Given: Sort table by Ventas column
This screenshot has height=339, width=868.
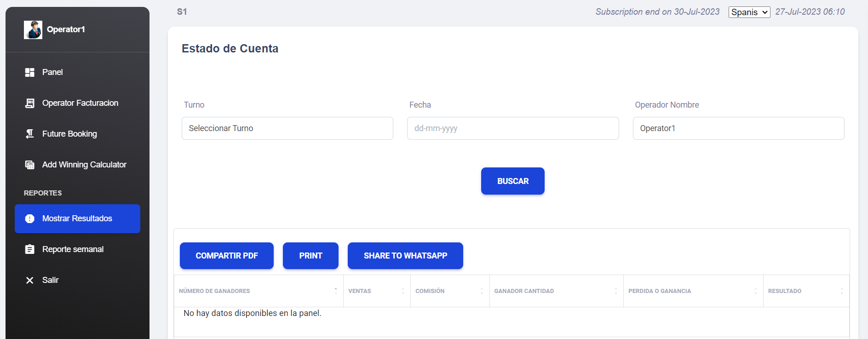Looking at the screenshot, I should pos(377,291).
